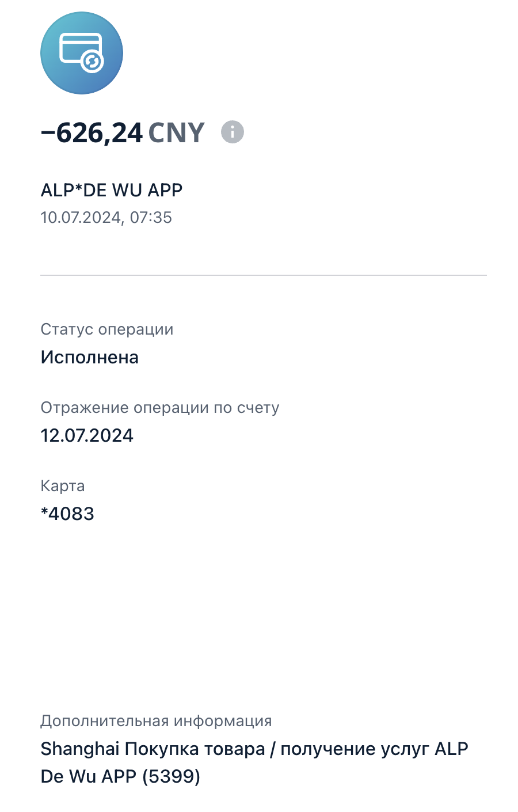This screenshot has height=812, width=518.
Task: Select the "Исполнена" status value
Action: pyautogui.click(x=90, y=358)
